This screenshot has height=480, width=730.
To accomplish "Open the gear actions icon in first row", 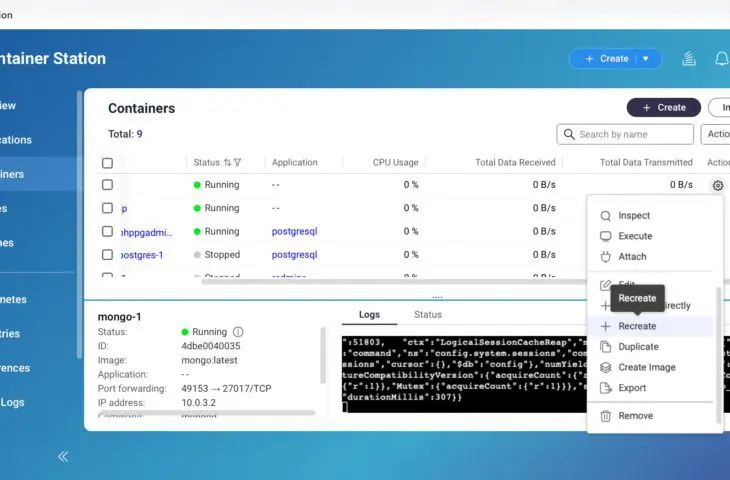I will click(x=717, y=185).
